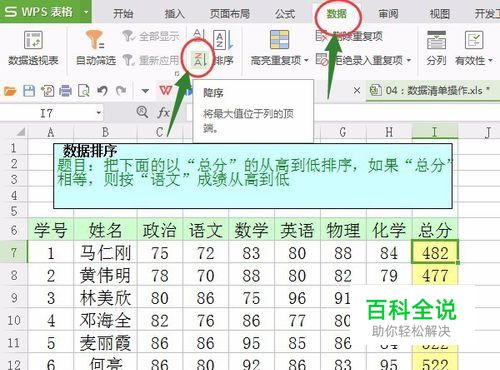Click Remove Duplicates (删除重复项)
Image resolution: width=500 pixels, height=370 pixels.
point(349,36)
